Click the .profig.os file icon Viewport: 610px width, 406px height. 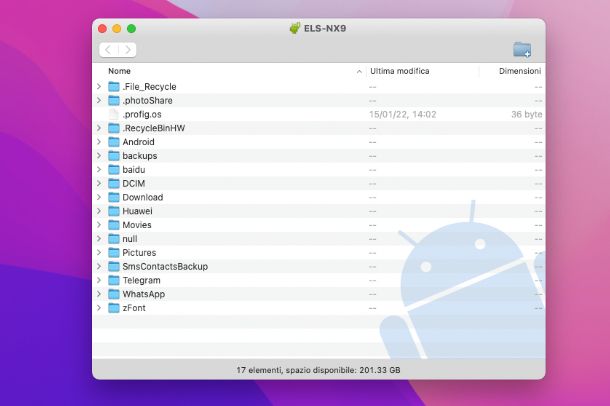coord(114,114)
